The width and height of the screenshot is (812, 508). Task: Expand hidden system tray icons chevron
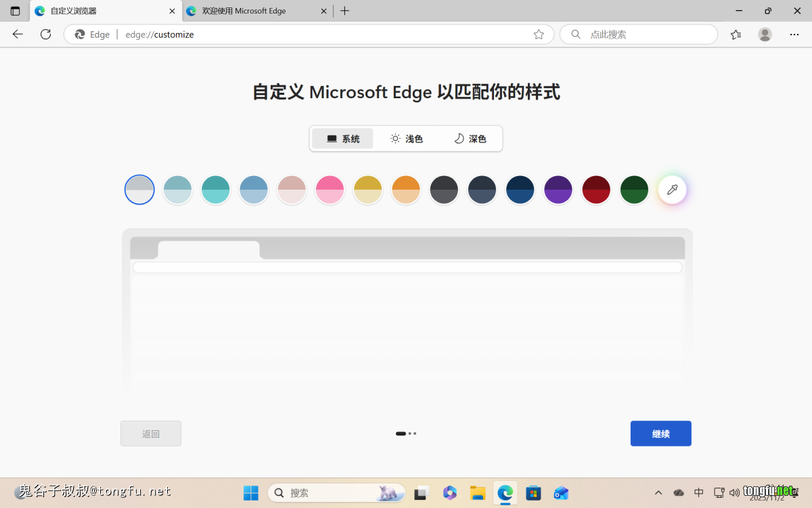click(x=658, y=492)
